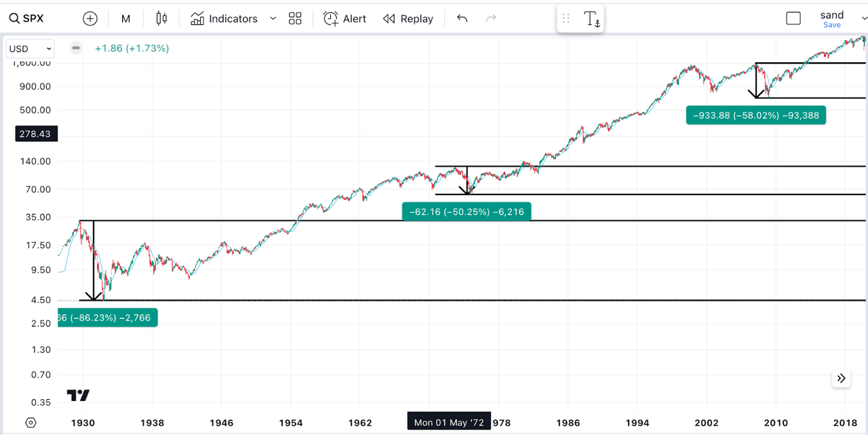Click the TradingView logo watermark

(x=77, y=394)
